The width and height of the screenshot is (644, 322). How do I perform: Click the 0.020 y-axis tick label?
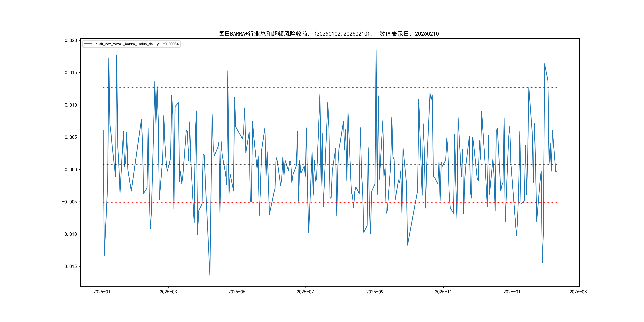[x=71, y=41]
